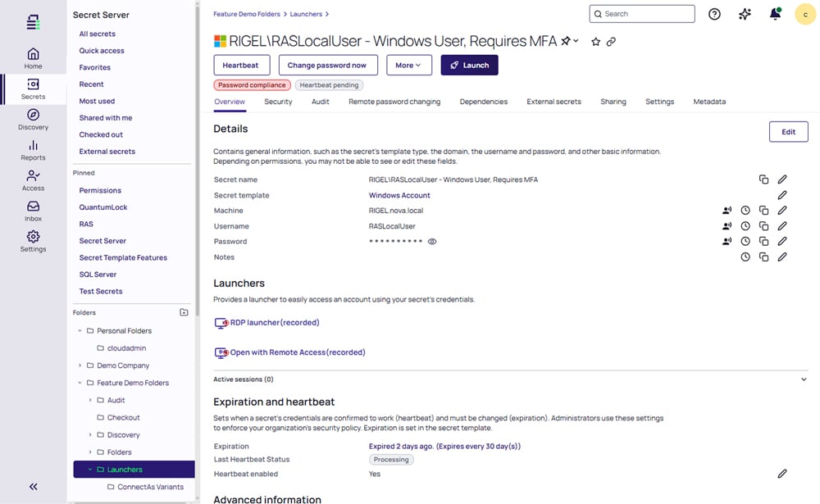Click the add folder icon beside Folders
The image size is (820, 504).
[x=184, y=312]
